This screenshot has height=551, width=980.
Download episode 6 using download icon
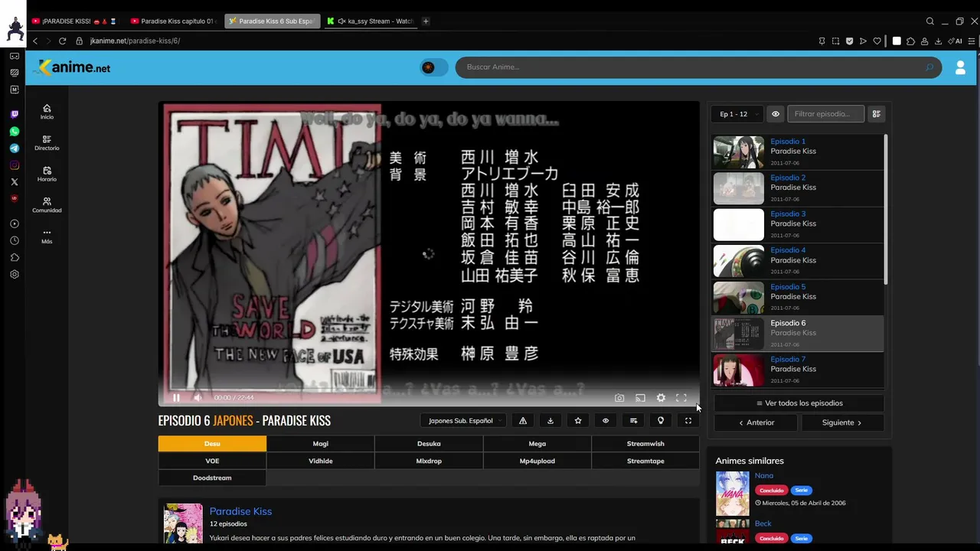click(x=550, y=420)
